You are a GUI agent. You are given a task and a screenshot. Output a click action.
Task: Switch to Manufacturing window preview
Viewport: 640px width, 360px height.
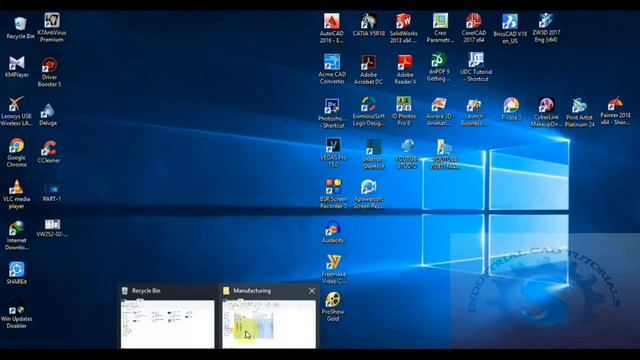pyautogui.click(x=269, y=324)
